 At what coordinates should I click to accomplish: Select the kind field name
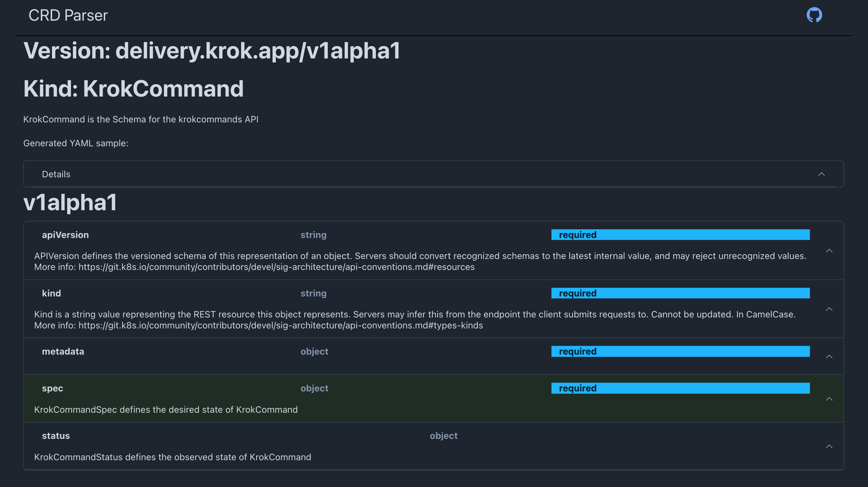pos(52,293)
